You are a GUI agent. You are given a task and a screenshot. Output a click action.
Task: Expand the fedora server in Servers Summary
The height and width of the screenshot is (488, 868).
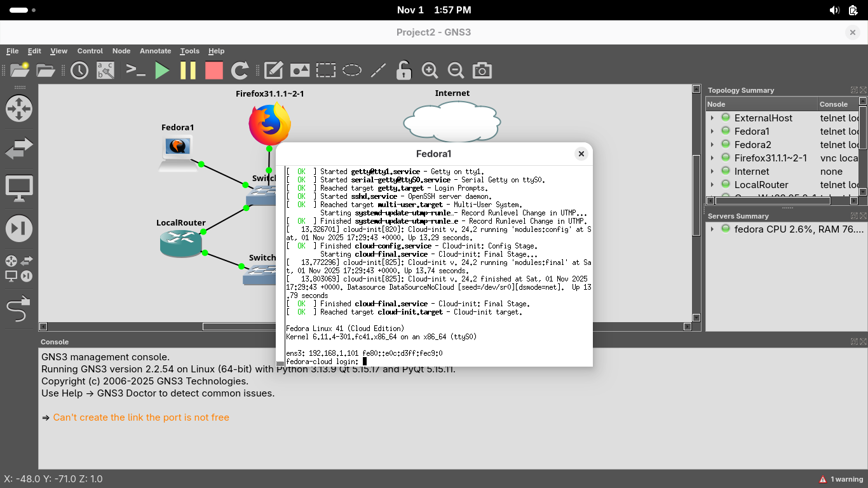712,229
